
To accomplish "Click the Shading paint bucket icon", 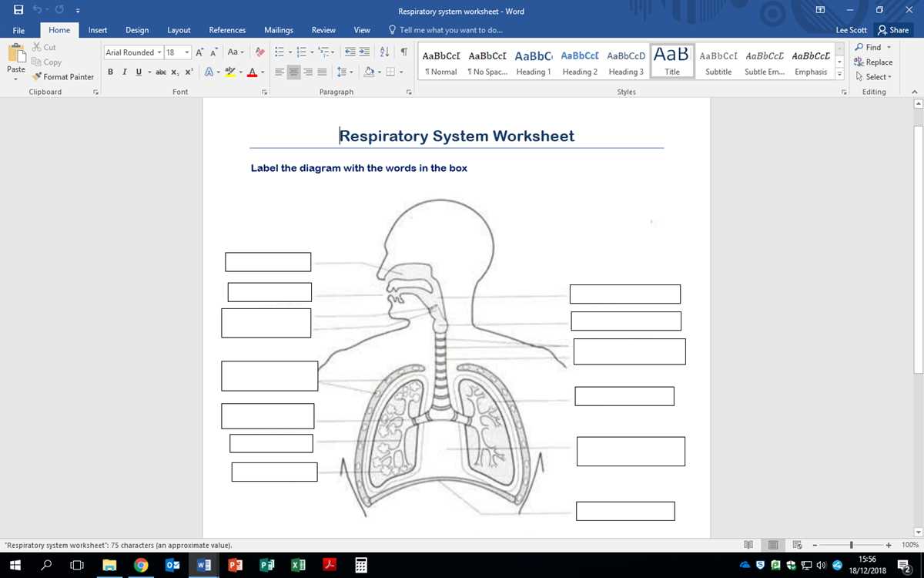I will 369,72.
